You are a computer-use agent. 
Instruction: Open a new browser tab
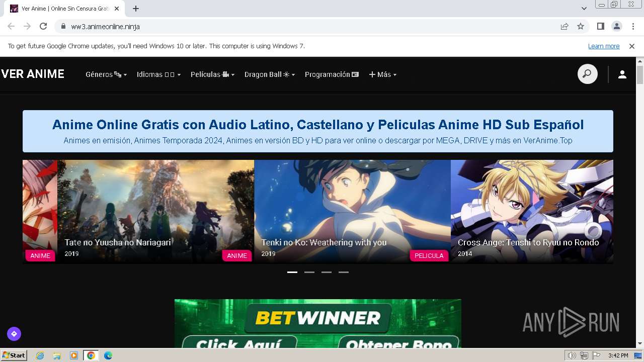tap(136, 9)
